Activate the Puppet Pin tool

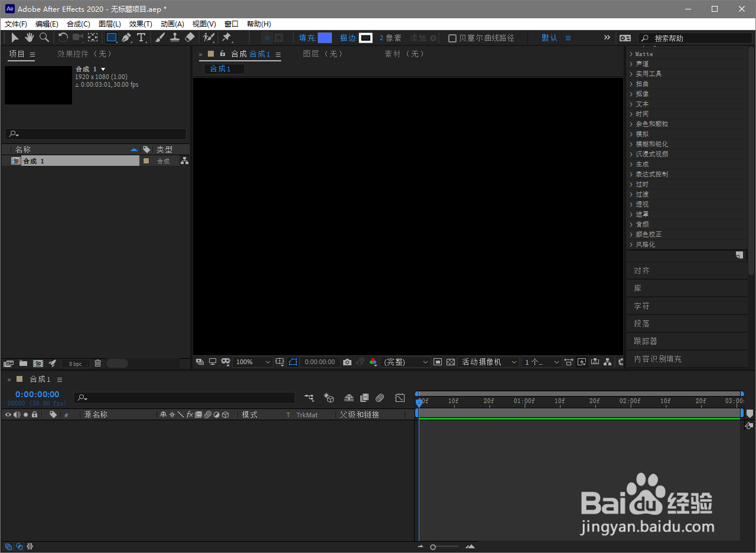click(x=226, y=38)
